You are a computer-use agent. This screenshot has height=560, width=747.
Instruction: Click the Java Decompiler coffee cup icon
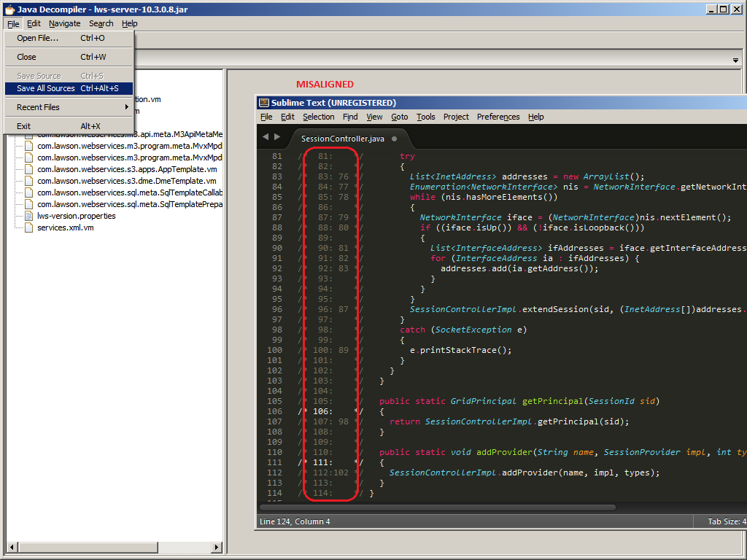pos(9,9)
